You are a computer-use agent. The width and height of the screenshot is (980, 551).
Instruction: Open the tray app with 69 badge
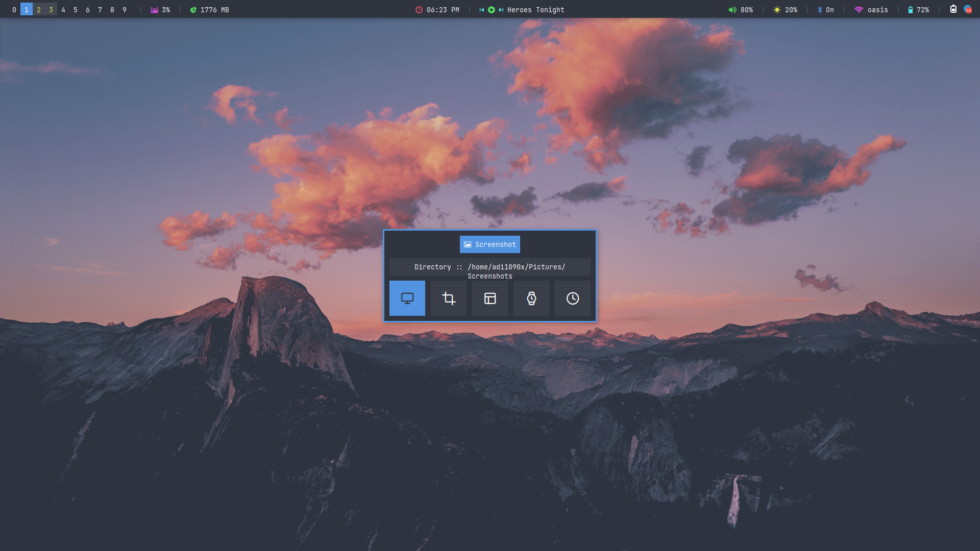point(967,9)
